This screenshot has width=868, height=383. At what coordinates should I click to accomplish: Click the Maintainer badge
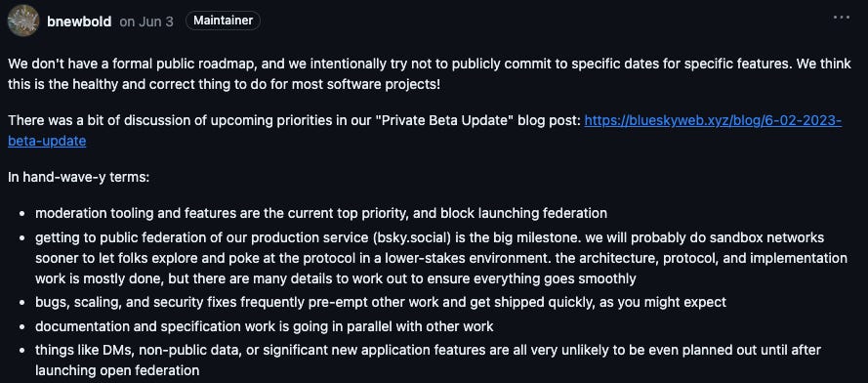[x=223, y=21]
